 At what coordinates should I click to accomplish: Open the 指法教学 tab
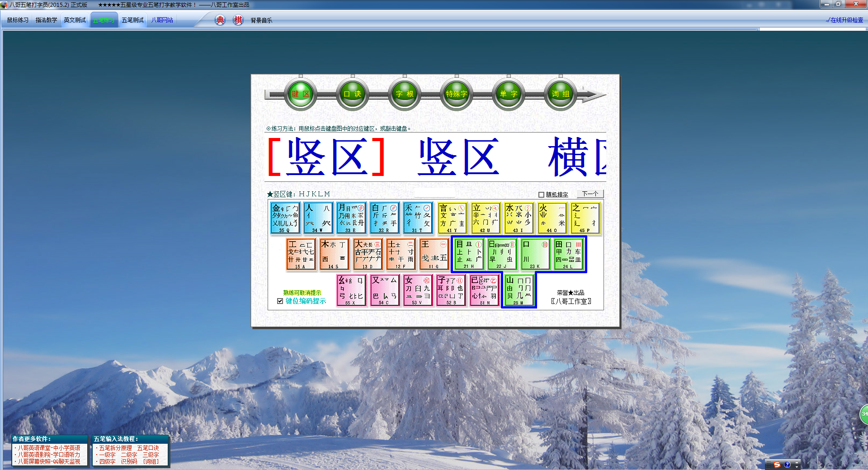coord(46,20)
